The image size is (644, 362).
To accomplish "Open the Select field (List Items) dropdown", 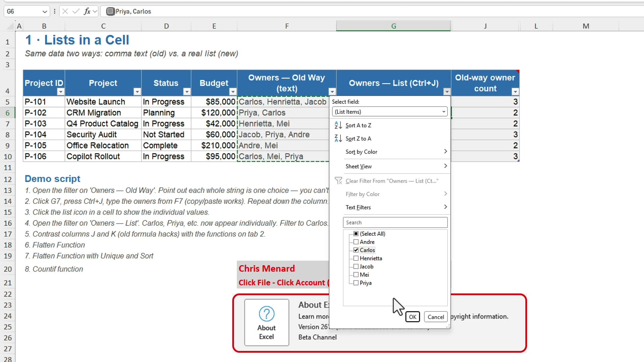I will click(390, 112).
